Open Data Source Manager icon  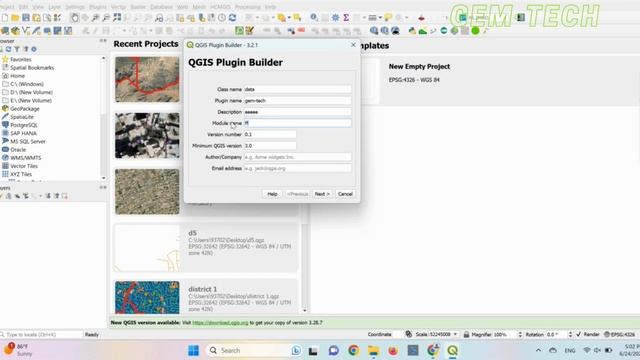pyautogui.click(x=4, y=31)
